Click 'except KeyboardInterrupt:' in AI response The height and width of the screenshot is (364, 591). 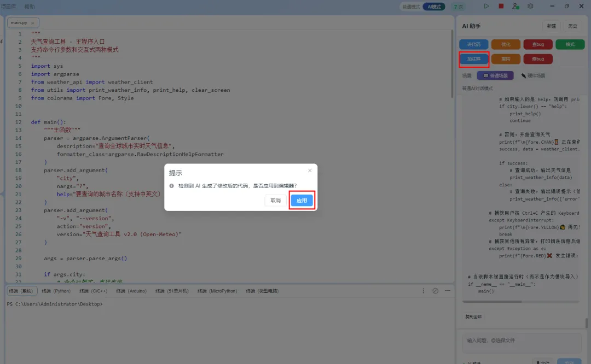[522, 220]
